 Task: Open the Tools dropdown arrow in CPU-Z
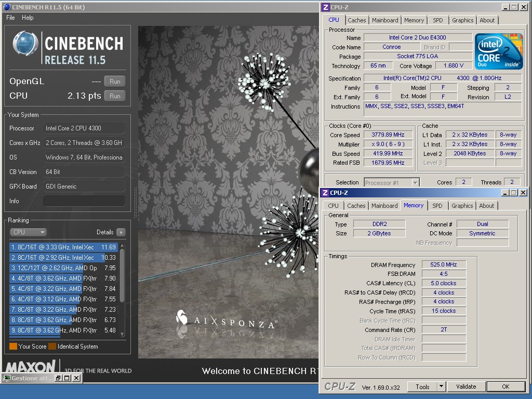coord(441,387)
